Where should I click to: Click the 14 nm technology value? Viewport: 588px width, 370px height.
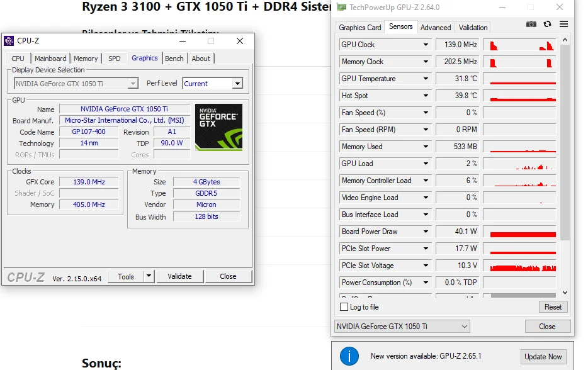tap(89, 143)
